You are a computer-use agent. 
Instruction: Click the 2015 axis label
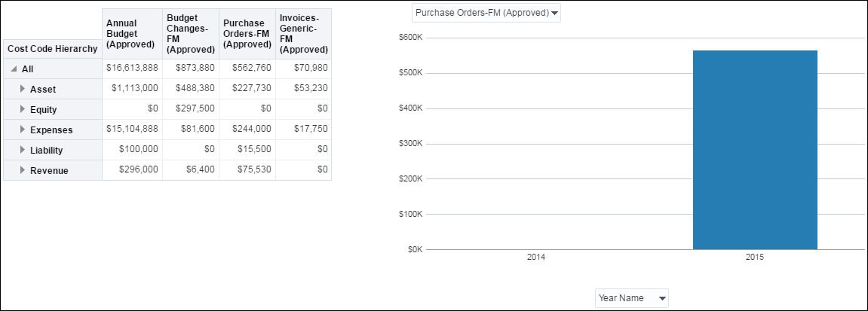pyautogui.click(x=755, y=258)
